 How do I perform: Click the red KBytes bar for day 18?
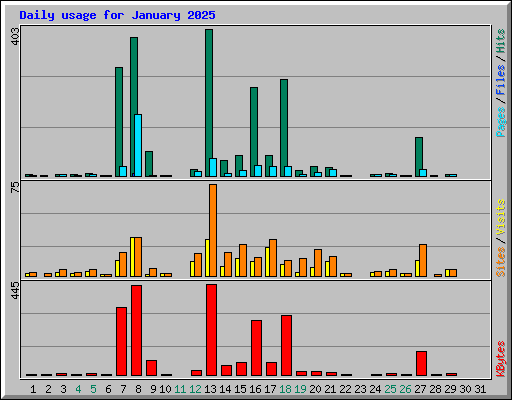(286, 345)
